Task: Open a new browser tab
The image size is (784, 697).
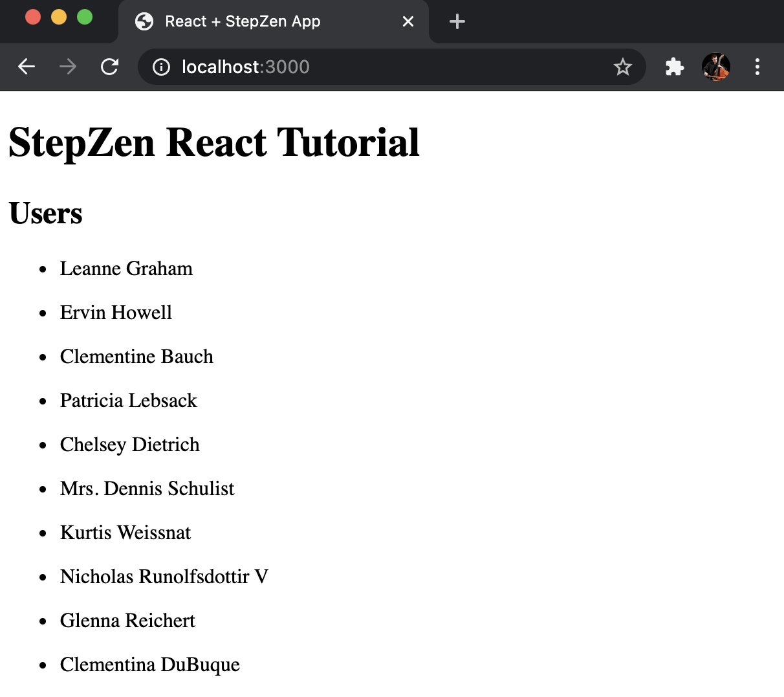Action: click(x=457, y=21)
